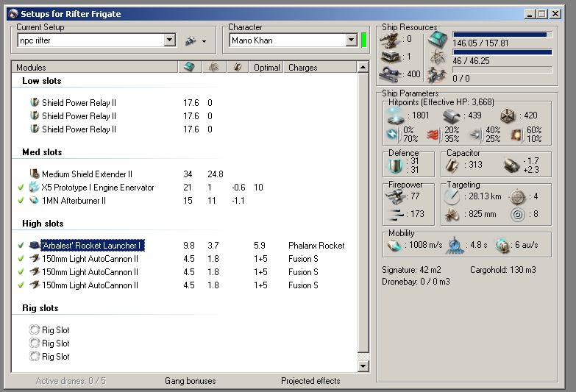Click the turret hardpoints icon in Ship Resources
The height and width of the screenshot is (392, 576).
390,40
